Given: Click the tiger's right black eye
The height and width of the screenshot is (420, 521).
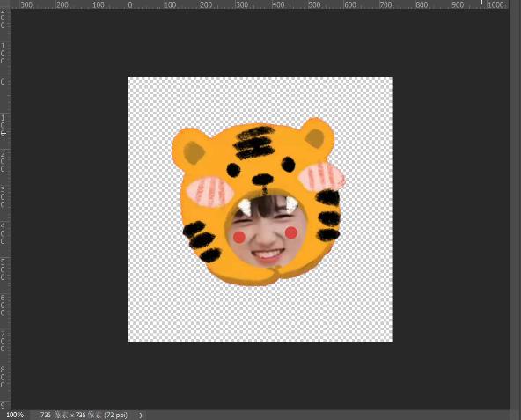Looking at the screenshot, I should 288,165.
